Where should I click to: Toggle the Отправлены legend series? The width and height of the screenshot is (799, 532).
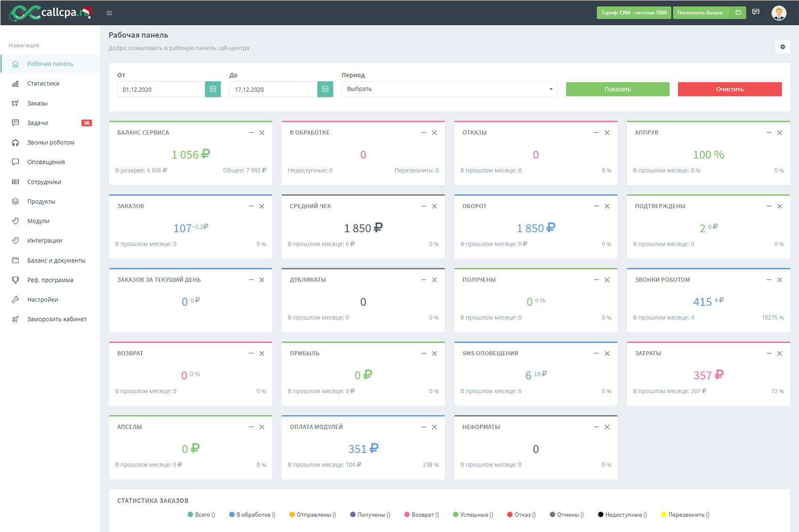pos(313,515)
